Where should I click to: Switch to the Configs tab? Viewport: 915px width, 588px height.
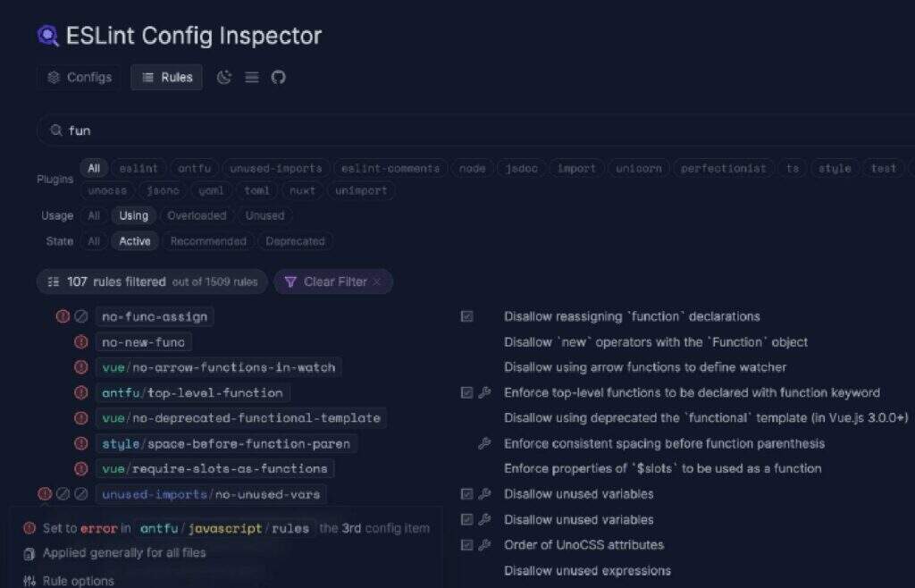tap(80, 78)
